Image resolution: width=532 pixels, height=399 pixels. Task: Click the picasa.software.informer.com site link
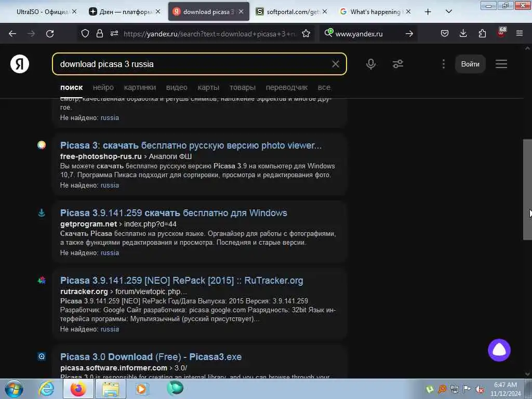click(x=114, y=368)
